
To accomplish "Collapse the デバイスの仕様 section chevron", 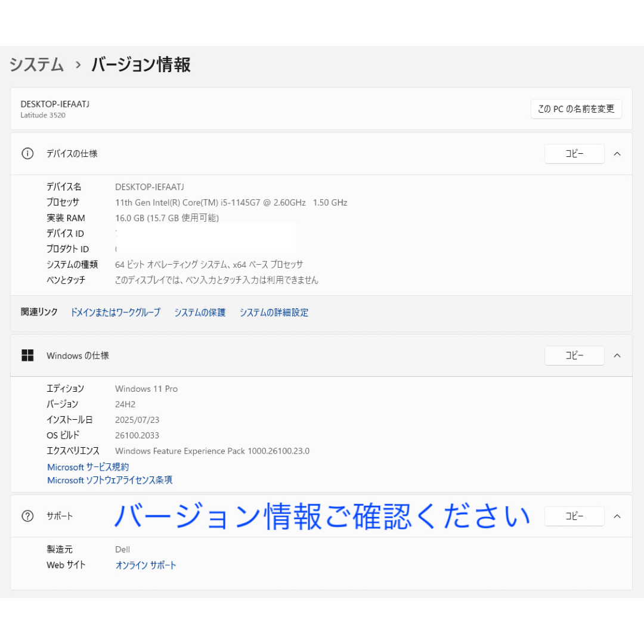I will coord(617,154).
